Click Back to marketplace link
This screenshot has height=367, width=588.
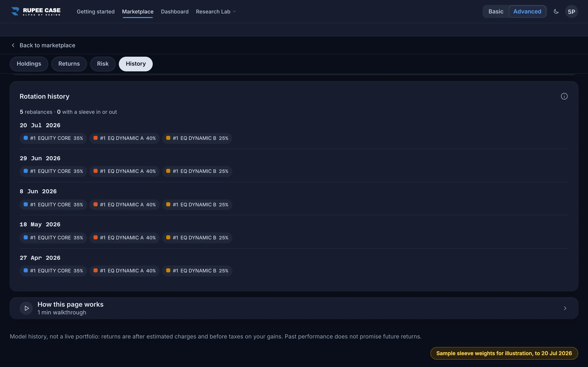point(47,45)
